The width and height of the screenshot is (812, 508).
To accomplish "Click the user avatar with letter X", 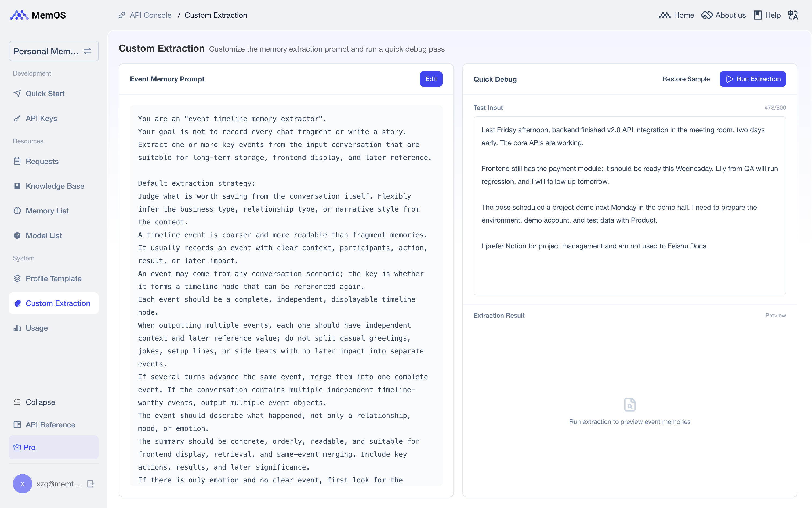I will (23, 484).
